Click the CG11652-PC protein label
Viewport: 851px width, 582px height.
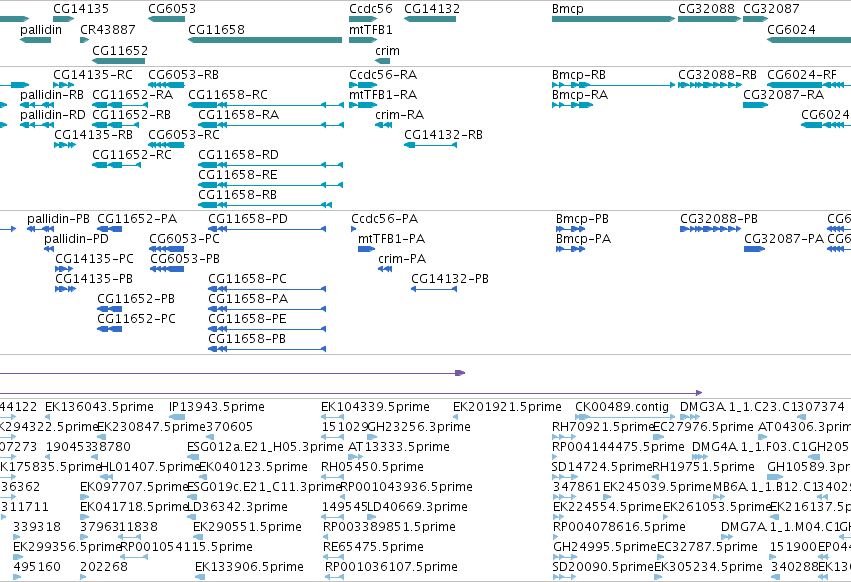136,319
